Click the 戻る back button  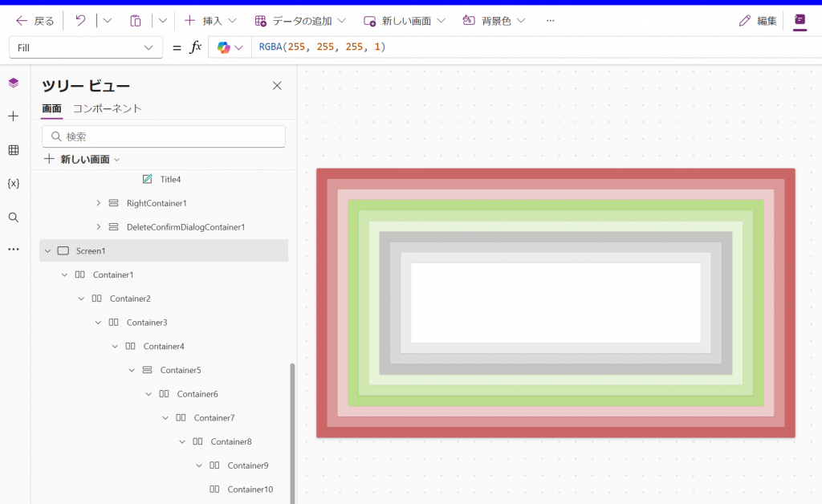pyautogui.click(x=35, y=21)
